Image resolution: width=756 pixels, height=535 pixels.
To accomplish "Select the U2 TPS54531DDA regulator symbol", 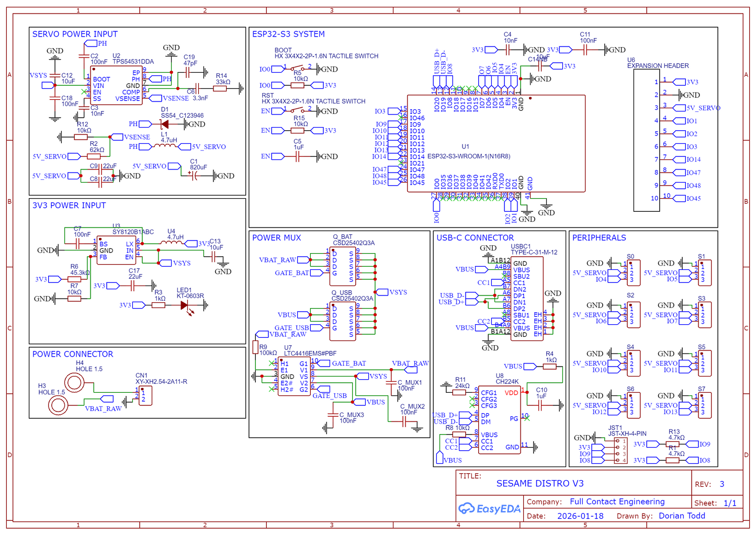I will (117, 86).
